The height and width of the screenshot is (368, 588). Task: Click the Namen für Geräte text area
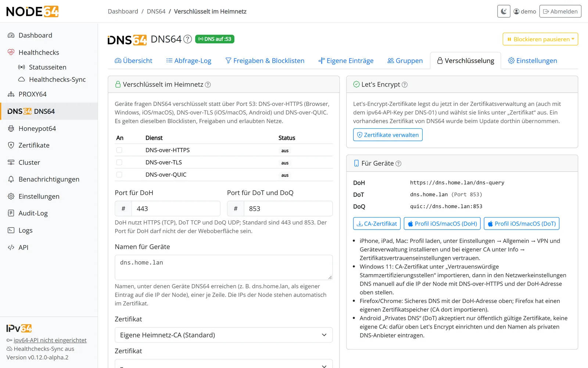(223, 267)
